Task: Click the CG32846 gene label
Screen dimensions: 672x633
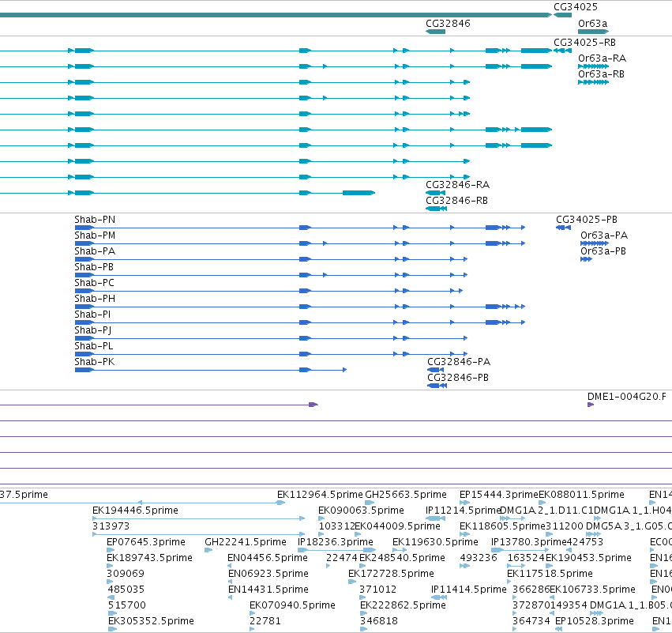Action: (448, 24)
